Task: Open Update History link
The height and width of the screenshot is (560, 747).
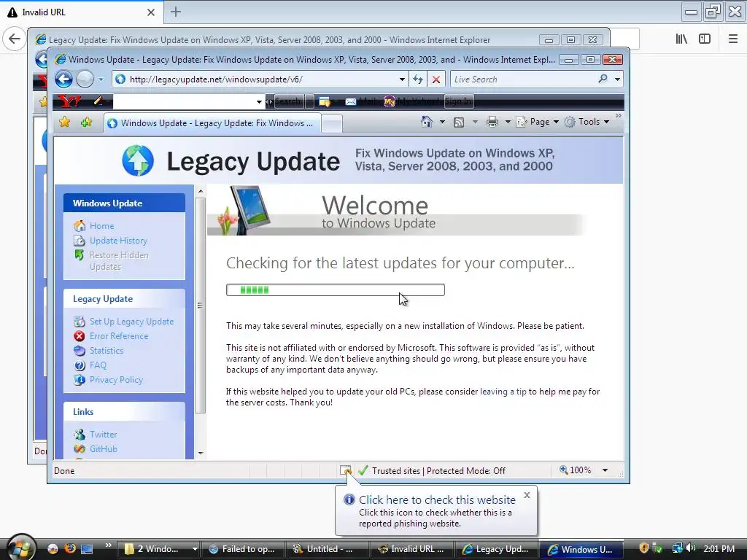Action: 119,241
